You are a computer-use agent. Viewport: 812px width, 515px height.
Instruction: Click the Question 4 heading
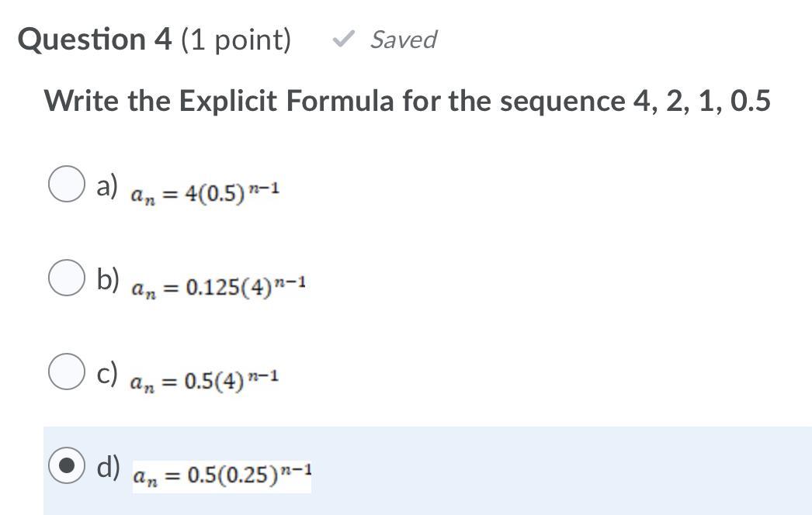coord(95,40)
